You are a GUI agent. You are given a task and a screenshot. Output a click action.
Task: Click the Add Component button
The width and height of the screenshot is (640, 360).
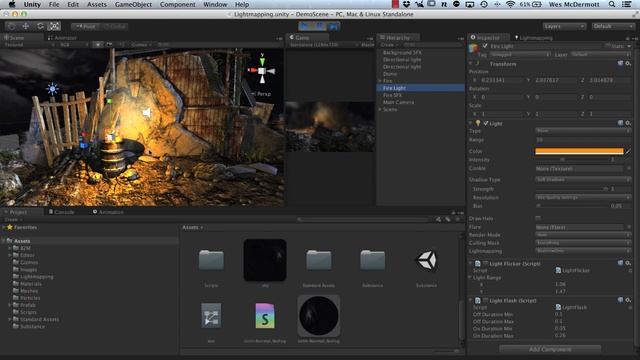[550, 349]
